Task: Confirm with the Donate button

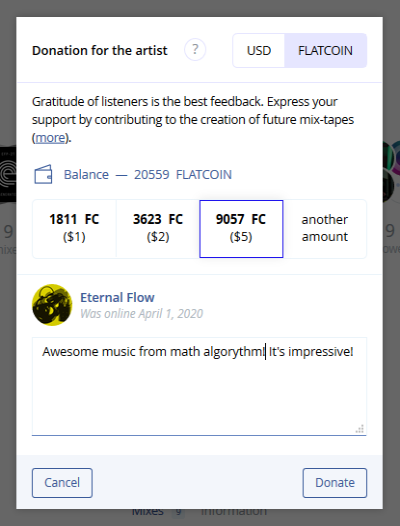Action: coord(335,483)
